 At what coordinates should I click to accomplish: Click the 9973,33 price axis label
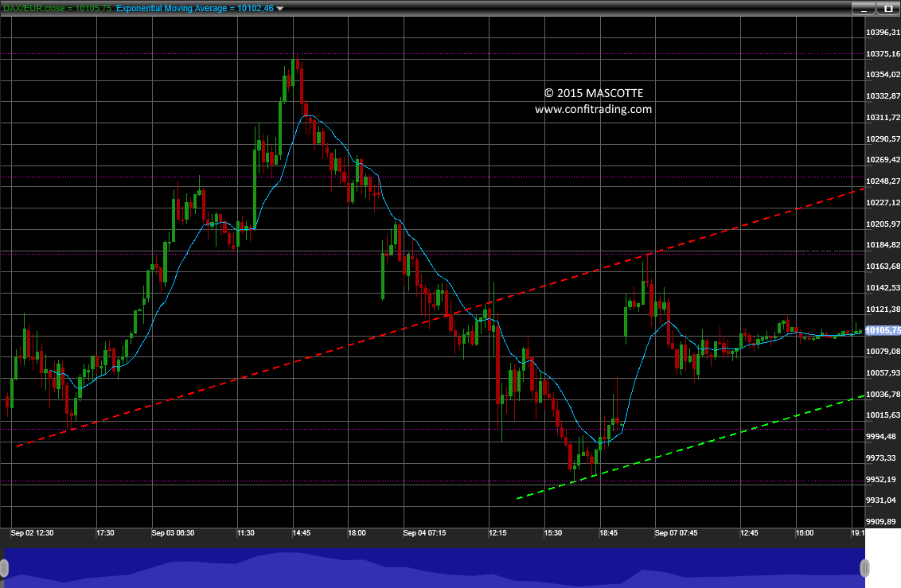tap(880, 458)
